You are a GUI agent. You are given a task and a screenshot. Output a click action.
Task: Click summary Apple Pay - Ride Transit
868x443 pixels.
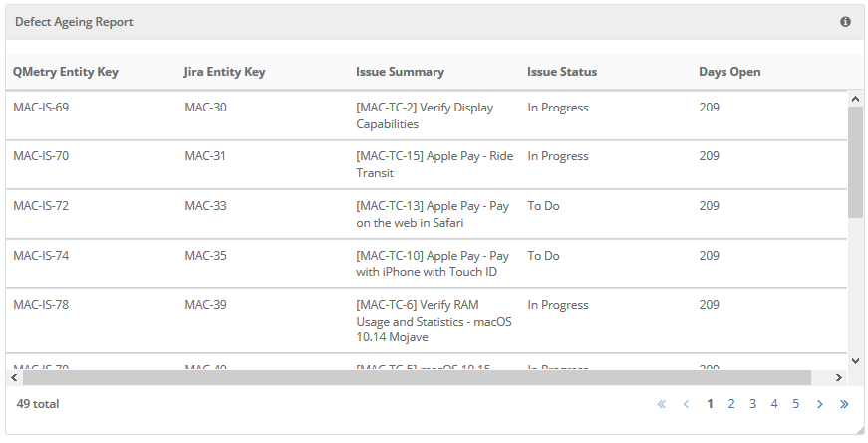(x=434, y=165)
